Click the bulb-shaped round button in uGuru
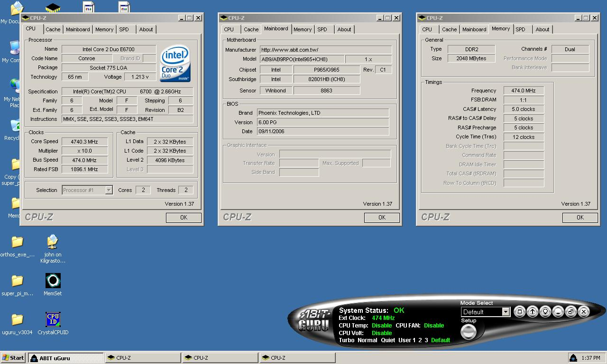 [x=545, y=311]
